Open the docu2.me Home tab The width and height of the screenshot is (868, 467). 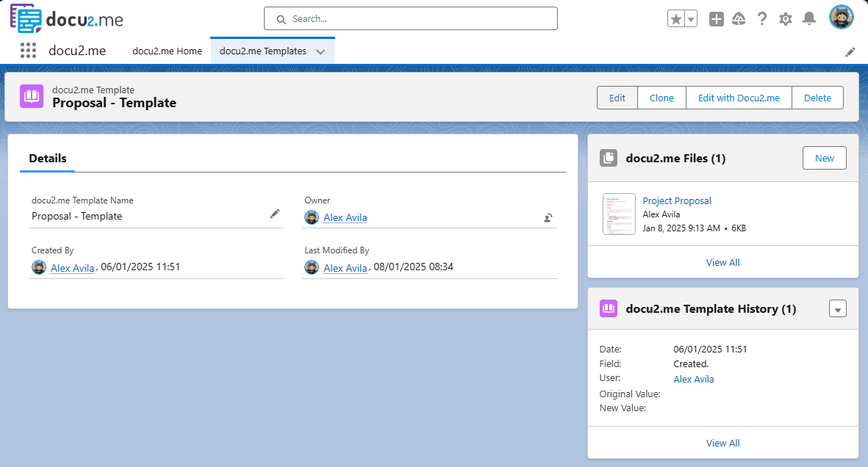pyautogui.click(x=167, y=51)
